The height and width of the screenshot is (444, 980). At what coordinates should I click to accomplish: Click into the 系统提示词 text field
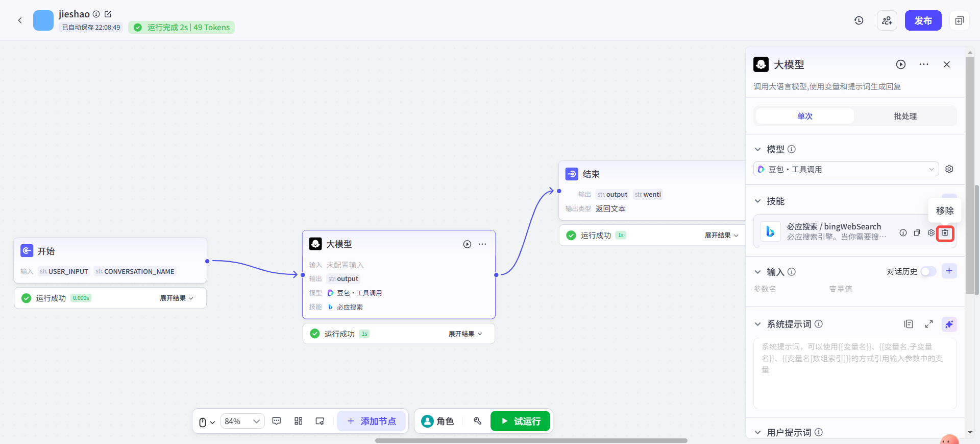[x=855, y=373]
